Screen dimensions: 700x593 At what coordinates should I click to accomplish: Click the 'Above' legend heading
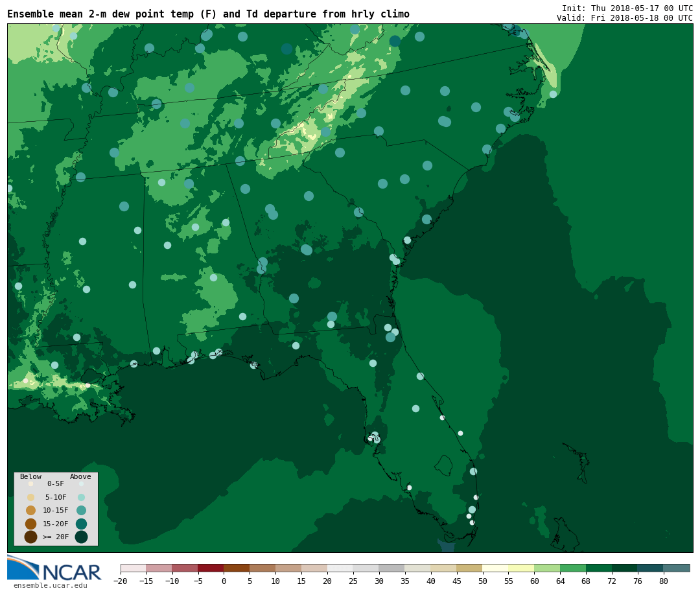click(x=80, y=476)
